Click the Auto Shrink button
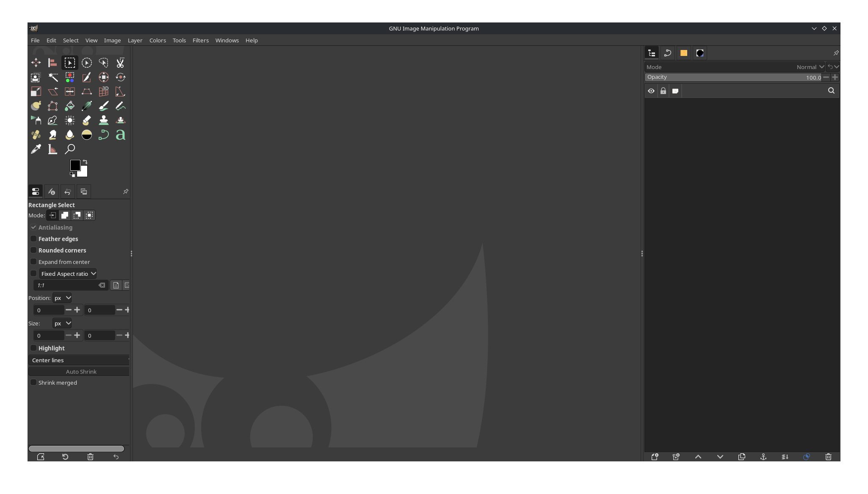The height and width of the screenshot is (494, 868). pos(79,372)
